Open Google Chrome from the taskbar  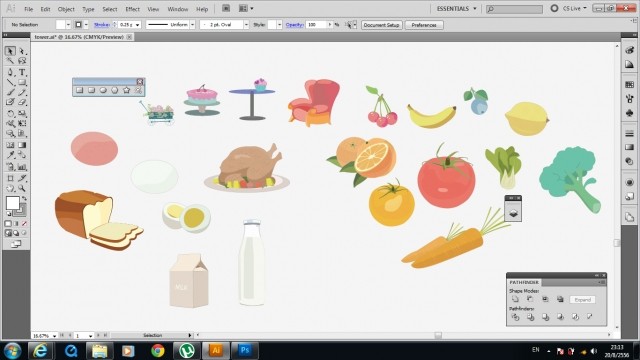point(158,350)
